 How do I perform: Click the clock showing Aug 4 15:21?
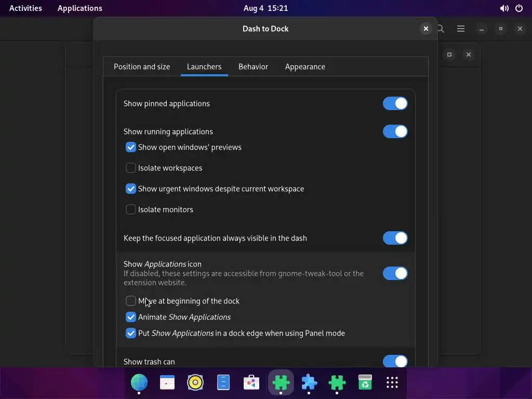(265, 8)
